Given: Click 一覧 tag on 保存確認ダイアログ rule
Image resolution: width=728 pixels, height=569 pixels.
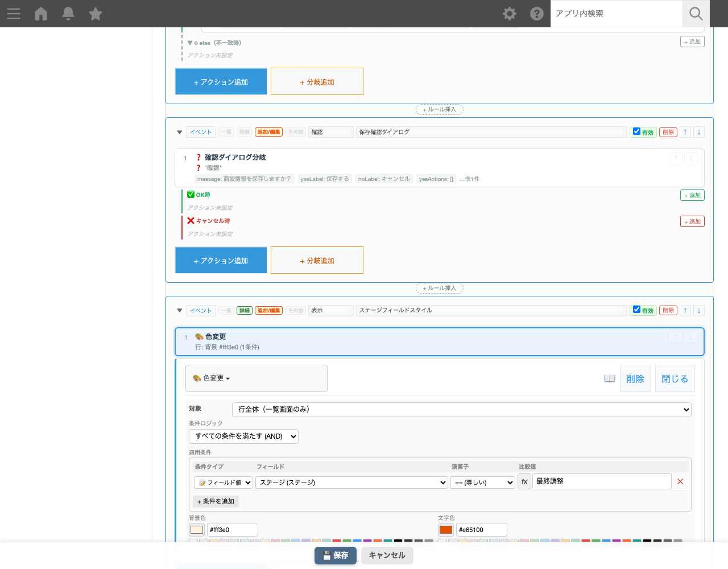Looking at the screenshot, I should pos(226,132).
